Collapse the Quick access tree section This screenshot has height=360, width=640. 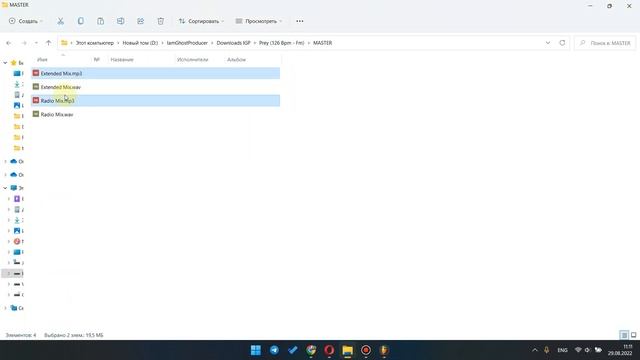click(5, 63)
